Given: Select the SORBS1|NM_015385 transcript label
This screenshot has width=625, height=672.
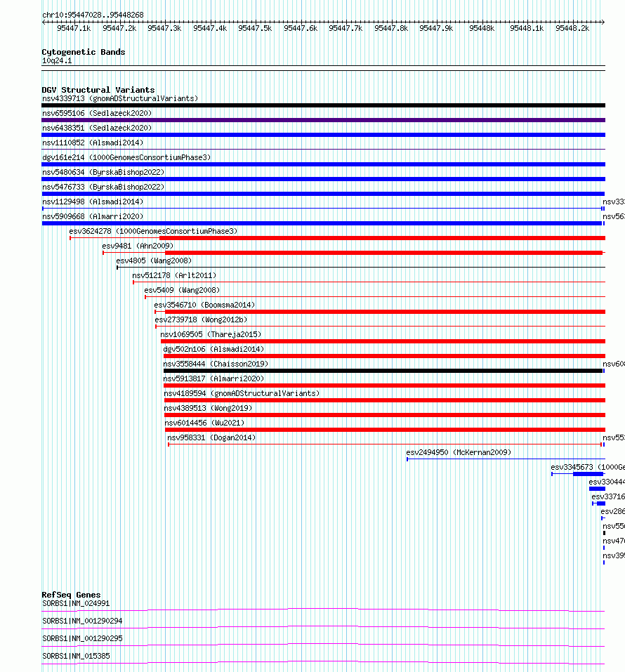Looking at the screenshot, I should coord(76,656).
